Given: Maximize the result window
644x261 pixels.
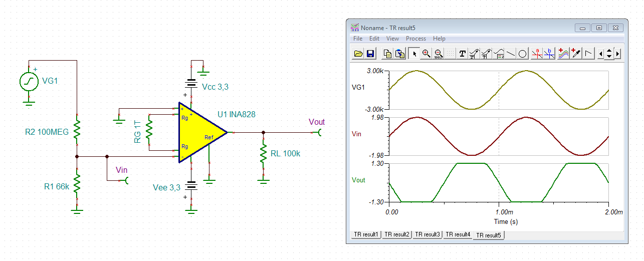Looking at the screenshot, I should (x=598, y=28).
